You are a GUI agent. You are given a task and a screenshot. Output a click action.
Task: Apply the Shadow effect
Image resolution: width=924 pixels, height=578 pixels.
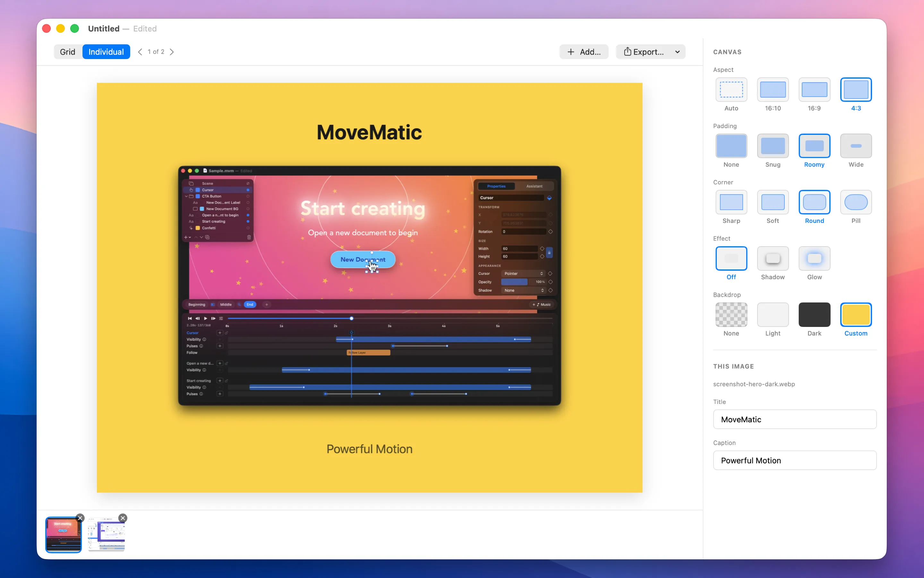[773, 258]
